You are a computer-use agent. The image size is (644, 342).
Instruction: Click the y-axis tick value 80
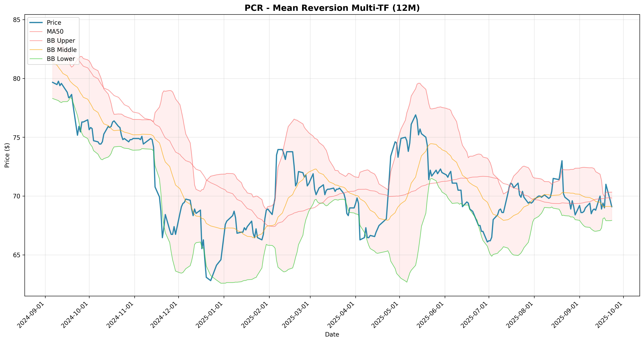[x=17, y=79]
